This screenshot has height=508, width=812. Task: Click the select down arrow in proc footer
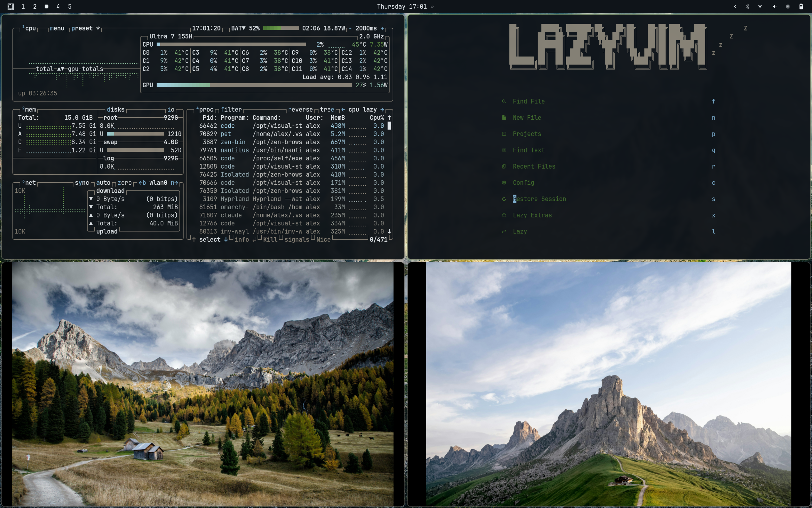(226, 239)
